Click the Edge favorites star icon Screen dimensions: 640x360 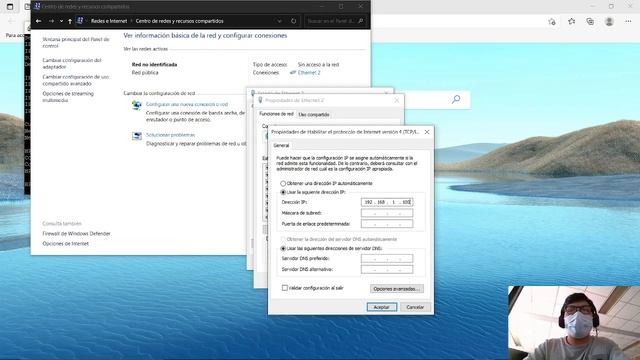(x=571, y=21)
